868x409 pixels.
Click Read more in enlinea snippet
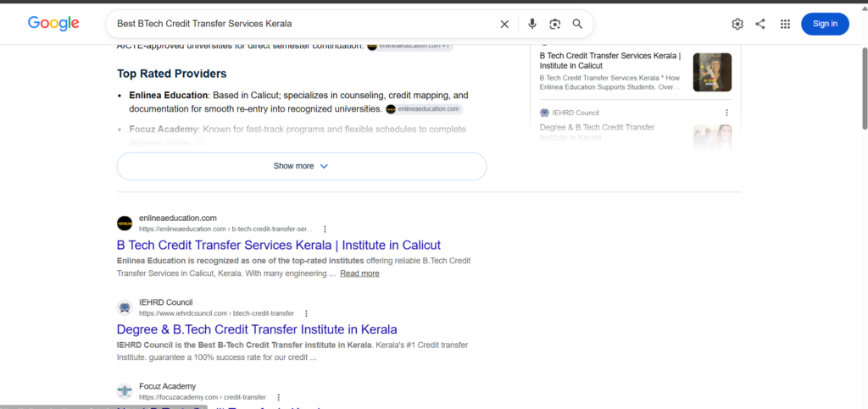(x=359, y=274)
